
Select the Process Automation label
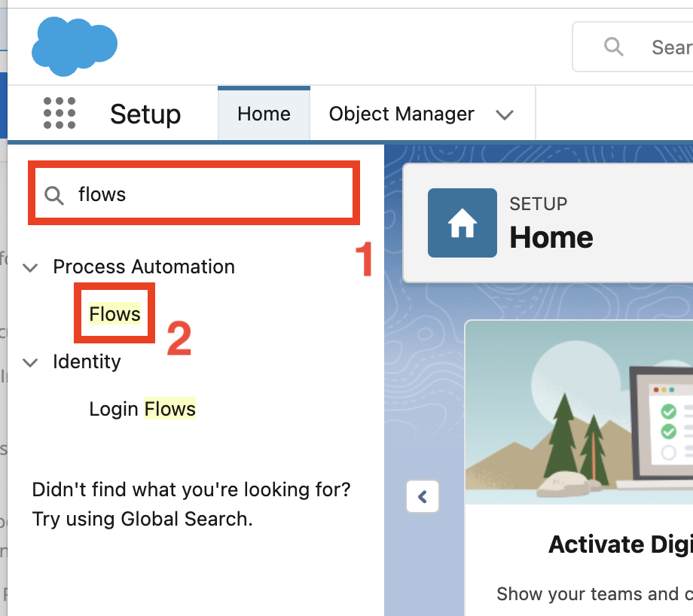144,267
